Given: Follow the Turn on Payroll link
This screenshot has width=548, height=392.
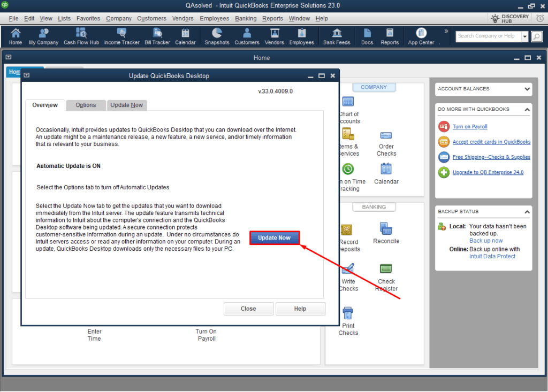Looking at the screenshot, I should (470, 126).
